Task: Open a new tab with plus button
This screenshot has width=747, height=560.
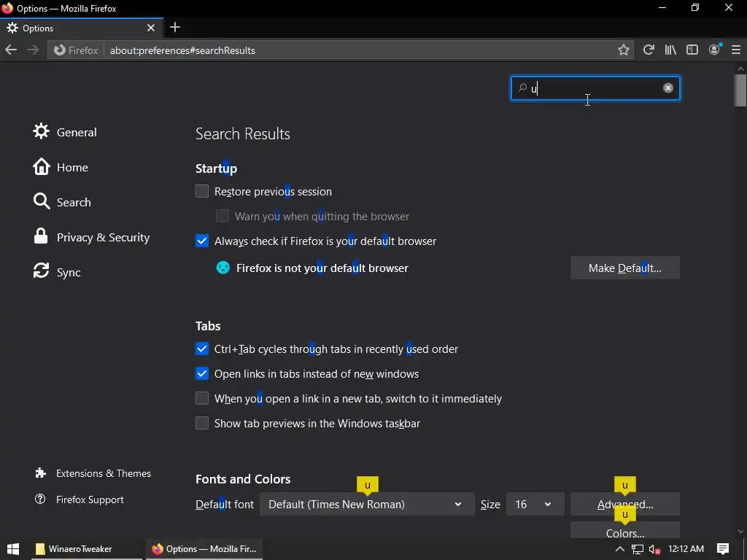Action: pos(175,27)
